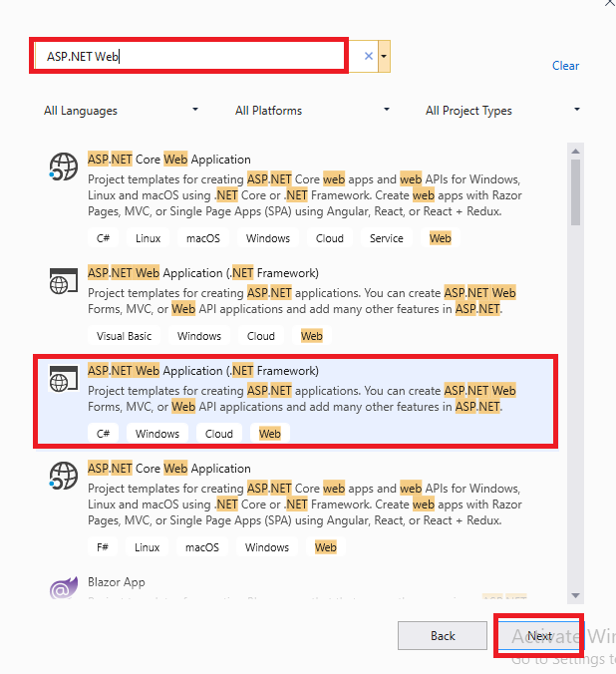This screenshot has height=674, width=616.
Task: Click the Back button
Action: pos(443,636)
